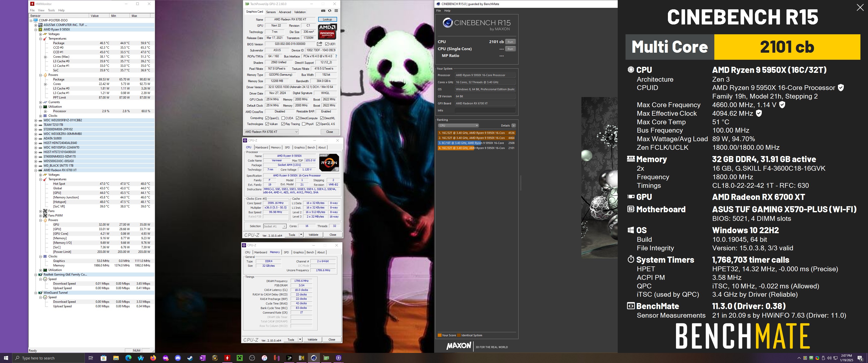Screen dimensions: 868x363
Task: Open the View menu in HWMonitor
Action: point(41,10)
